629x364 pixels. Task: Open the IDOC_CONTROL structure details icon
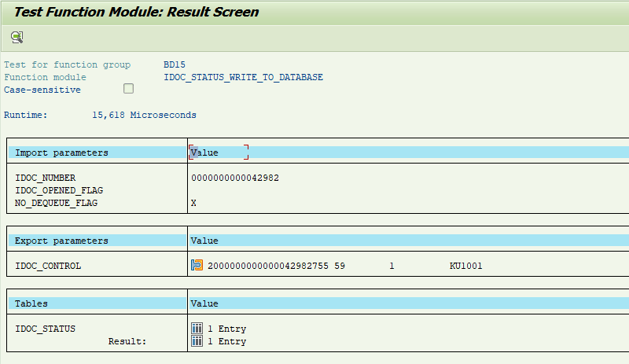pyautogui.click(x=197, y=266)
